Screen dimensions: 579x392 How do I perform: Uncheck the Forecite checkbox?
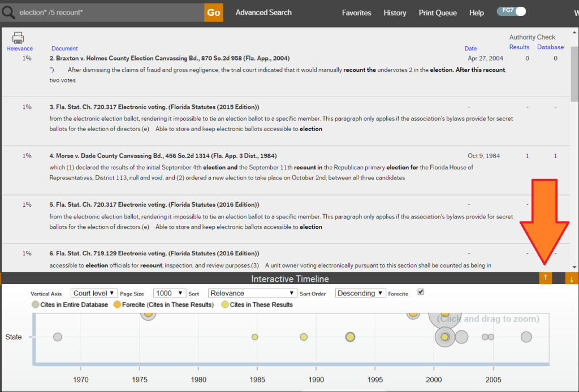tap(420, 292)
